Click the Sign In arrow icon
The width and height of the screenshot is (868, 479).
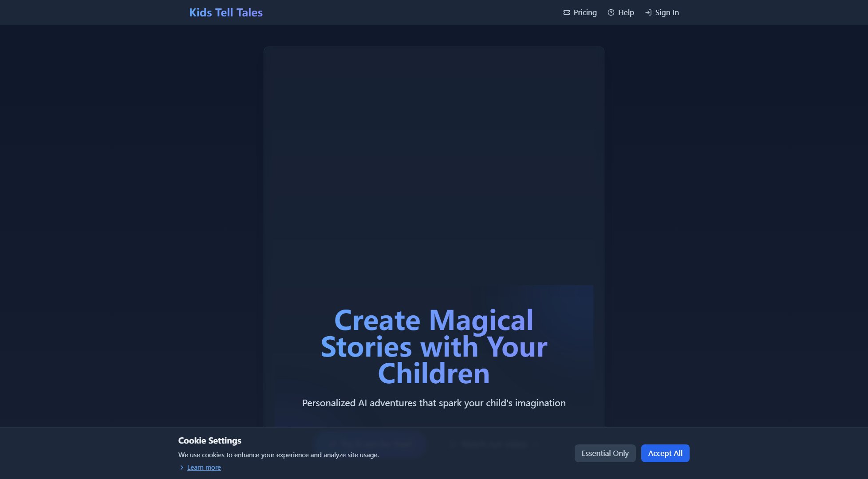[x=648, y=12]
